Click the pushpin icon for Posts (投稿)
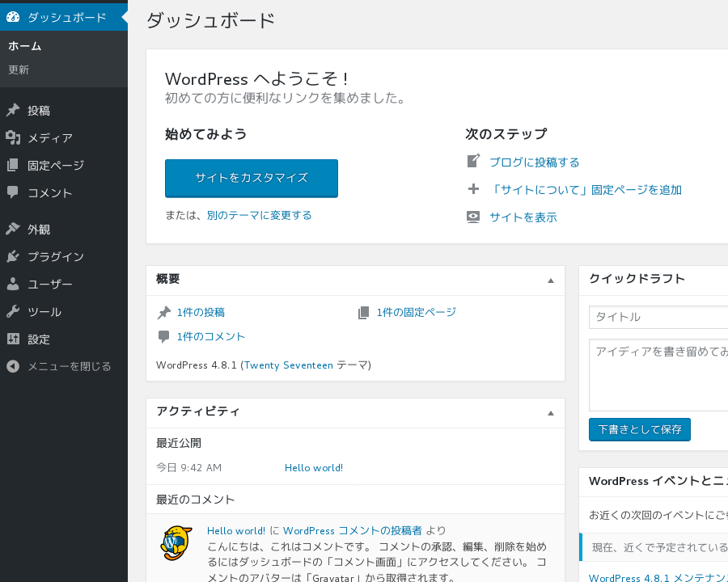The height and width of the screenshot is (582, 728). coord(13,111)
